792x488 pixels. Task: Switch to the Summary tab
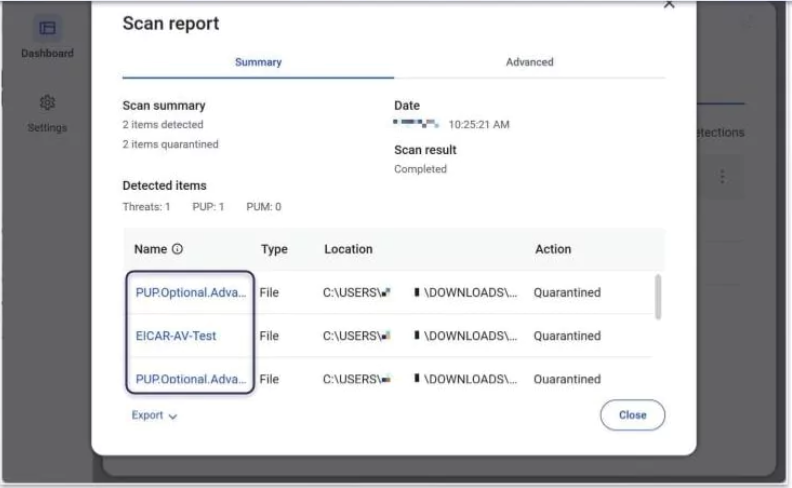258,62
